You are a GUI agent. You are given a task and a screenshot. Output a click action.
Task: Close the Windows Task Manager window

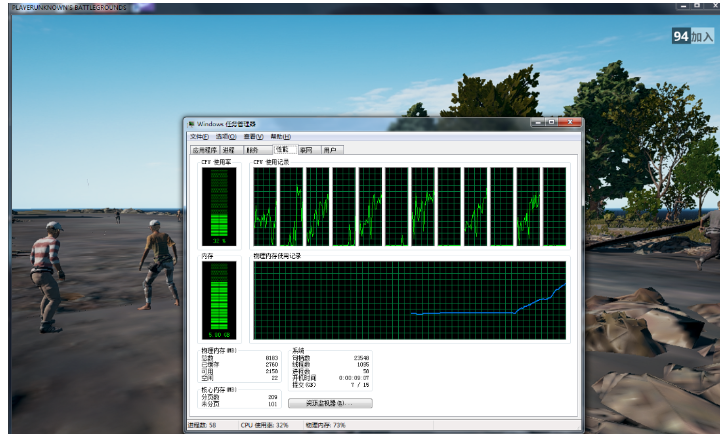pos(570,122)
